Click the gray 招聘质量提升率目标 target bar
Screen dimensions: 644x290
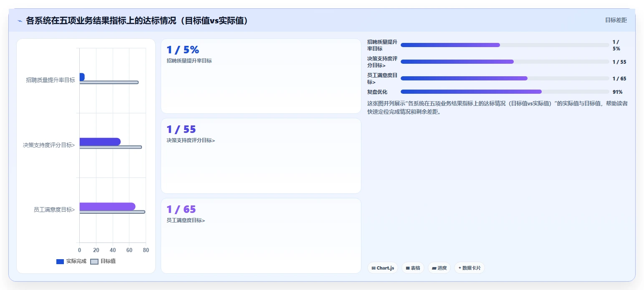click(x=109, y=82)
